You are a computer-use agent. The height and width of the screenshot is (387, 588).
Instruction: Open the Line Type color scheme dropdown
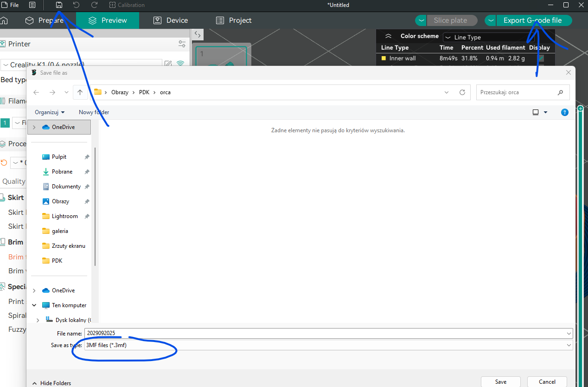(x=488, y=37)
